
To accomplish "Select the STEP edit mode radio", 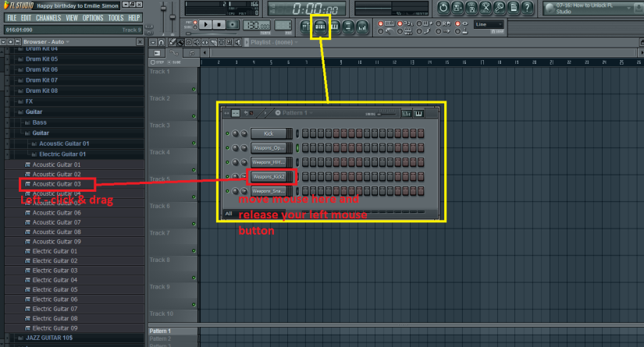I will coord(153,62).
